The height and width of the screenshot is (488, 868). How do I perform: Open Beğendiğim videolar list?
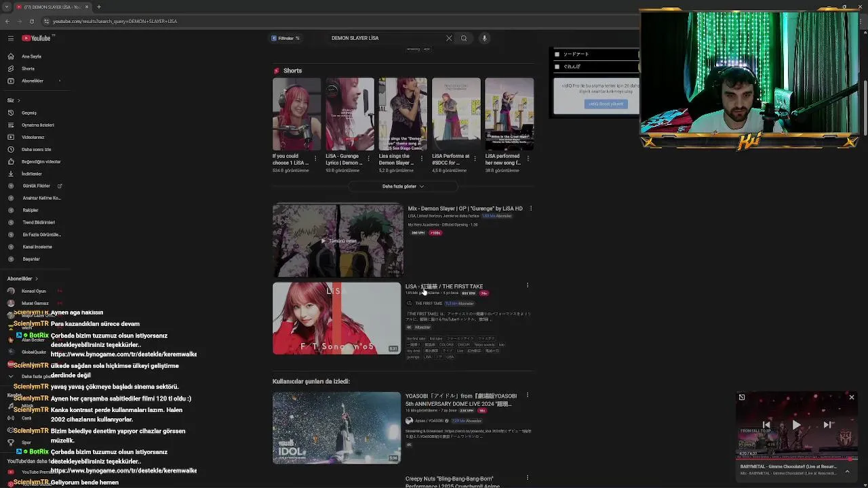pos(41,161)
